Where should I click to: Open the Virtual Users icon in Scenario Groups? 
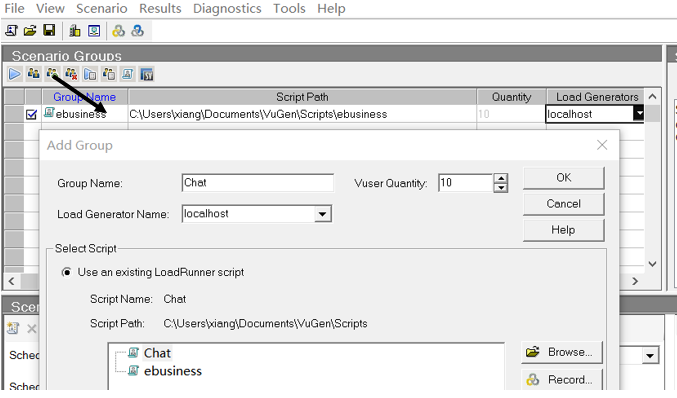33,74
